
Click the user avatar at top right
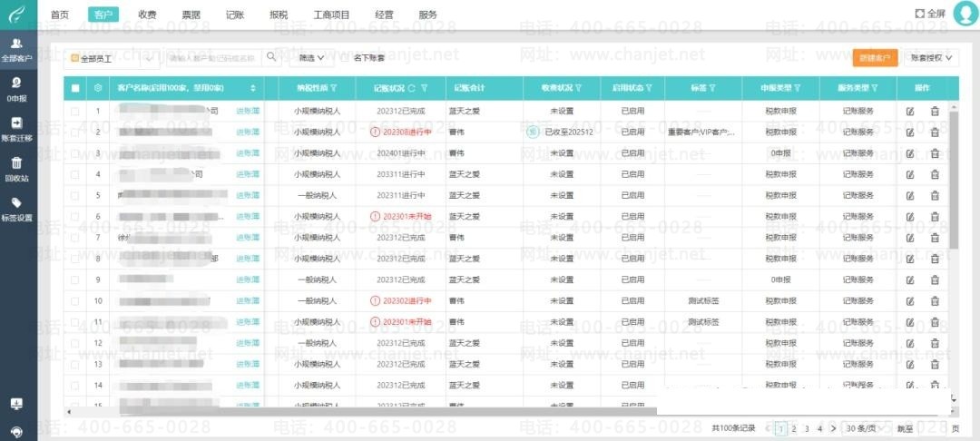(965, 13)
